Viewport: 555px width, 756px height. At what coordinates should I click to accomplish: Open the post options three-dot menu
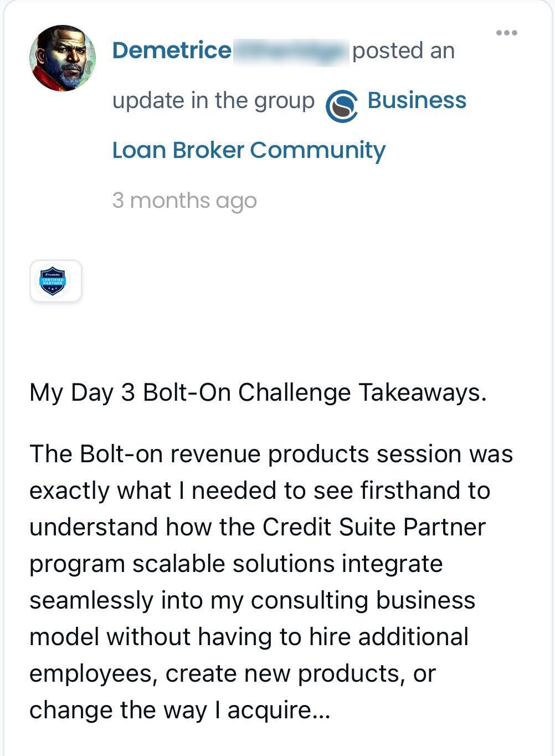click(x=507, y=33)
